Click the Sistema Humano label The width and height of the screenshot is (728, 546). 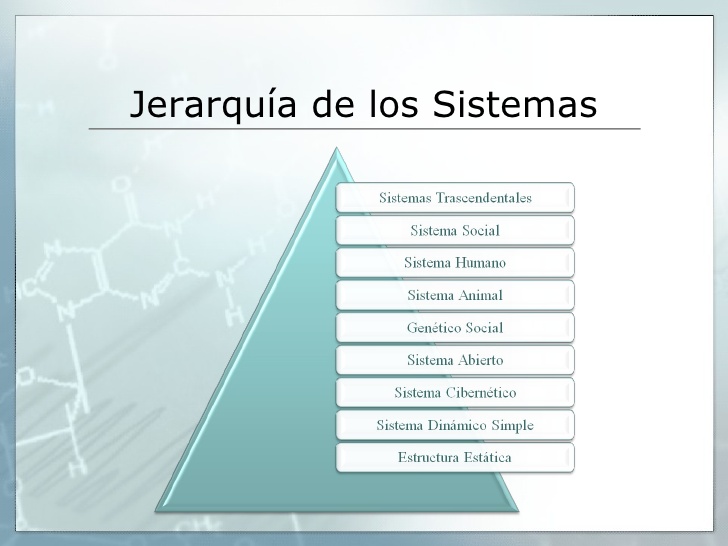coord(455,263)
